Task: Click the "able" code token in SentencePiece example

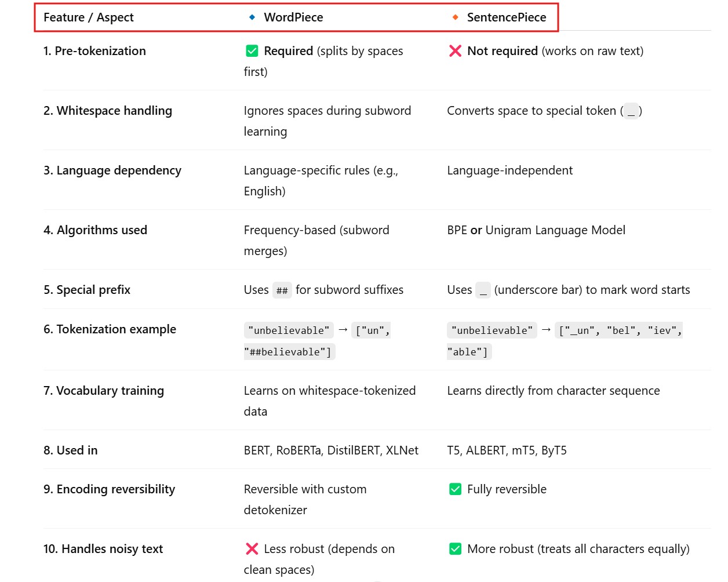Action: tap(468, 352)
